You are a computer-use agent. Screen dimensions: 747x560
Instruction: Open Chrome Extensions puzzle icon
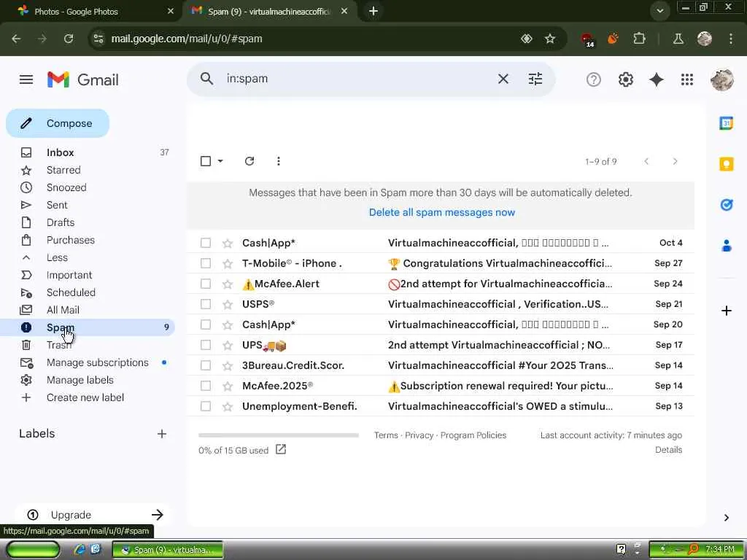click(x=639, y=39)
